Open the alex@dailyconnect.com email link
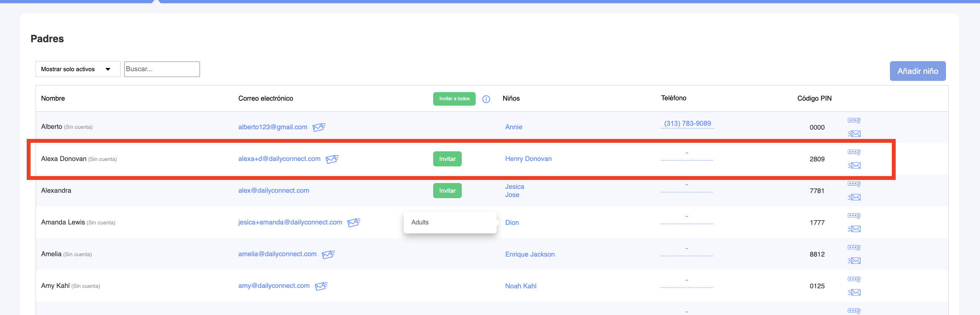Viewport: 980px width, 315px height. 273,190
